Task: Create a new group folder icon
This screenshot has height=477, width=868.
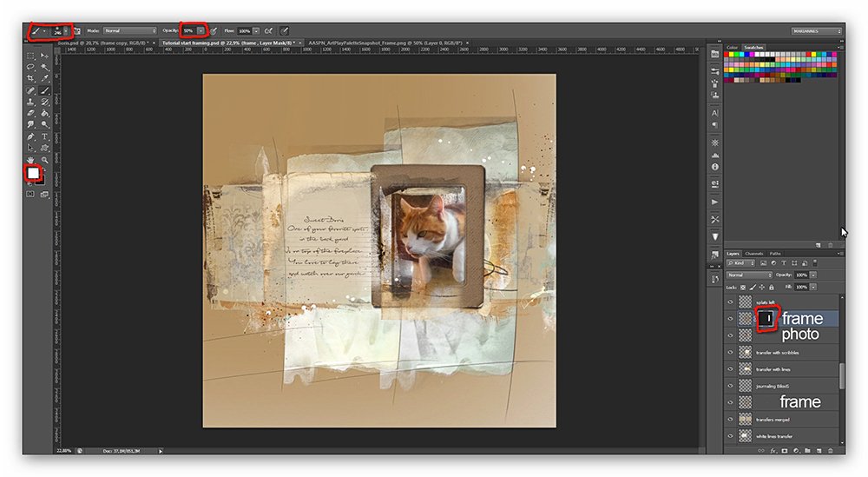Action: coord(807,450)
